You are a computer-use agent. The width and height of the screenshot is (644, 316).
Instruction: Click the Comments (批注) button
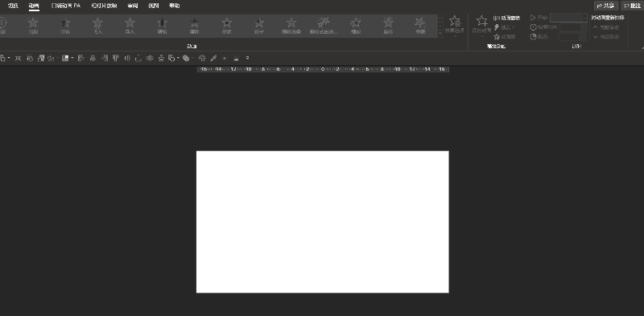(x=633, y=6)
